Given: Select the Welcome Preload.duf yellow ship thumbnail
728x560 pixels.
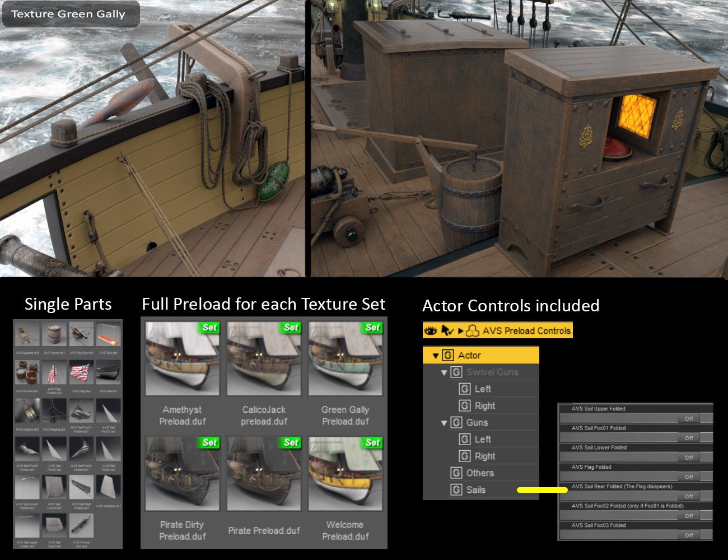Looking at the screenshot, I should click(x=345, y=474).
